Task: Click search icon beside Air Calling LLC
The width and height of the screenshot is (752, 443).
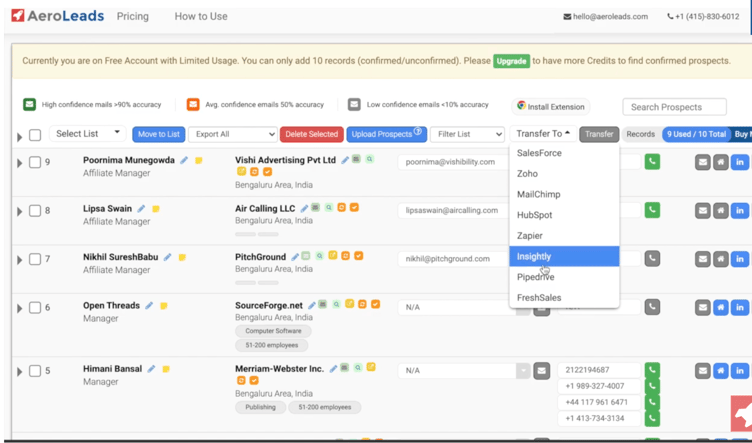Action: point(329,208)
